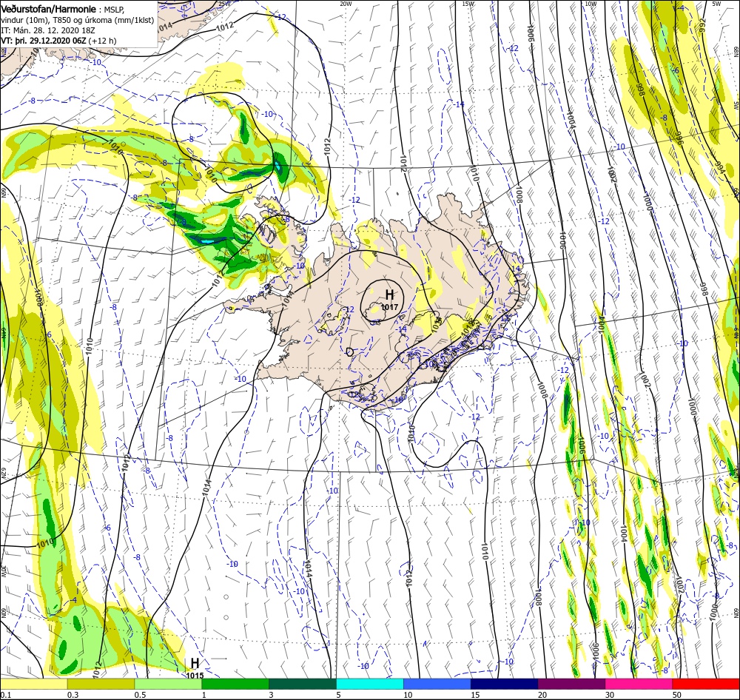
Task: Select the pale yellow 0.1 legend swatch
Action: tap(33, 684)
